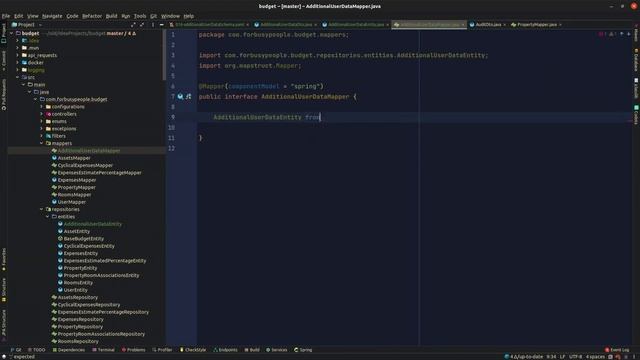
Task: Select AdditionalUserDataEntity in entities
Action: click(x=93, y=224)
